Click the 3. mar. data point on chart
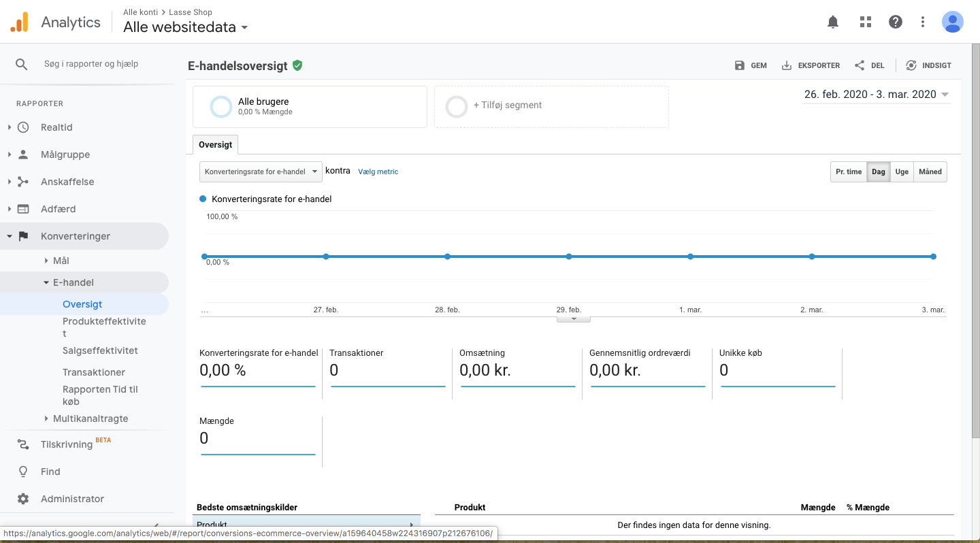The height and width of the screenshot is (543, 980). click(933, 257)
